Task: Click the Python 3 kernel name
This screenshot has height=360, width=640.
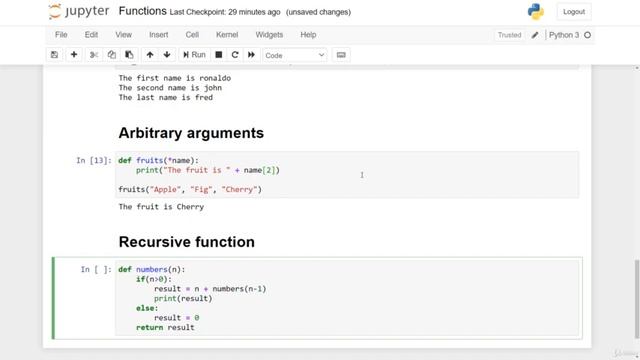Action: click(x=564, y=35)
